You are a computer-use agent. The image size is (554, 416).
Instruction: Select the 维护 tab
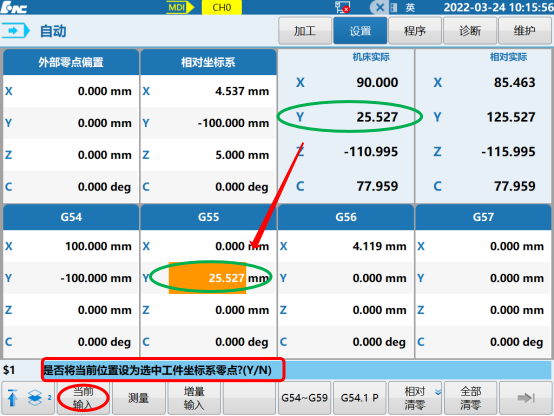coord(525,31)
